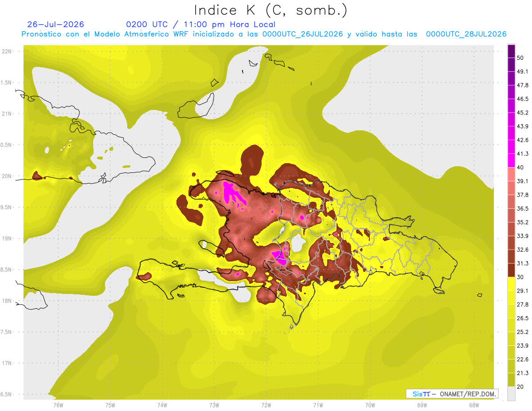
Task: Click the colorbar value 26.5
Action: click(x=523, y=318)
